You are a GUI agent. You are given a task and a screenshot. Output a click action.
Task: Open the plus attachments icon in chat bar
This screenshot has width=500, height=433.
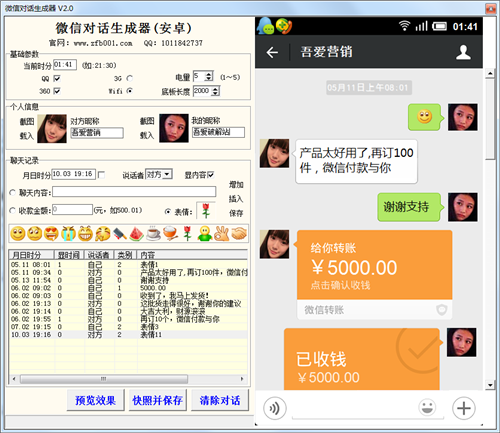tap(463, 408)
